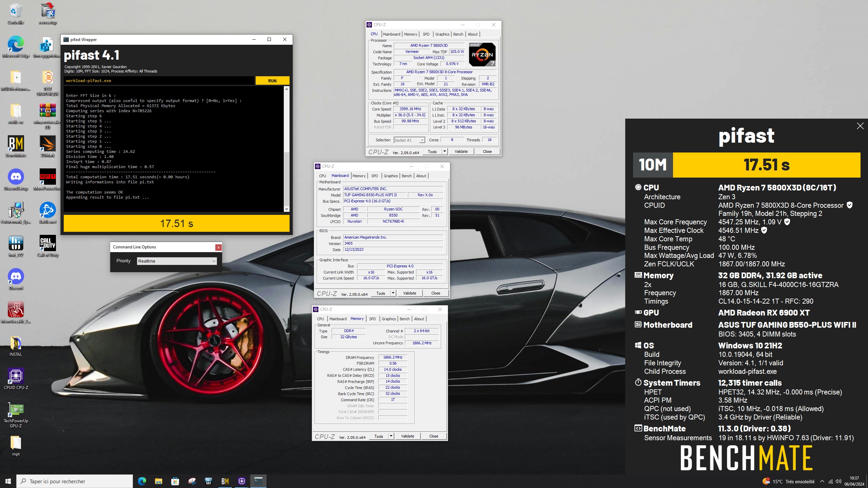Open the mpt folder on desktop
The image size is (868, 488).
(16, 445)
